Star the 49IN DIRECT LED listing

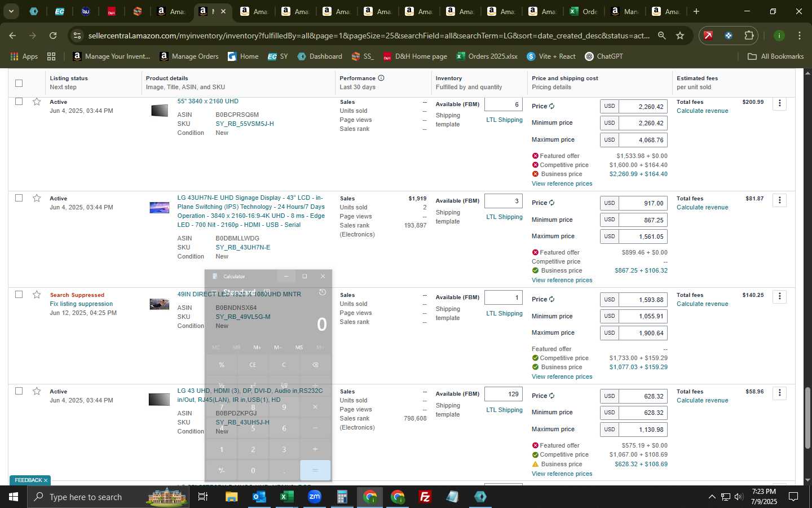(37, 295)
